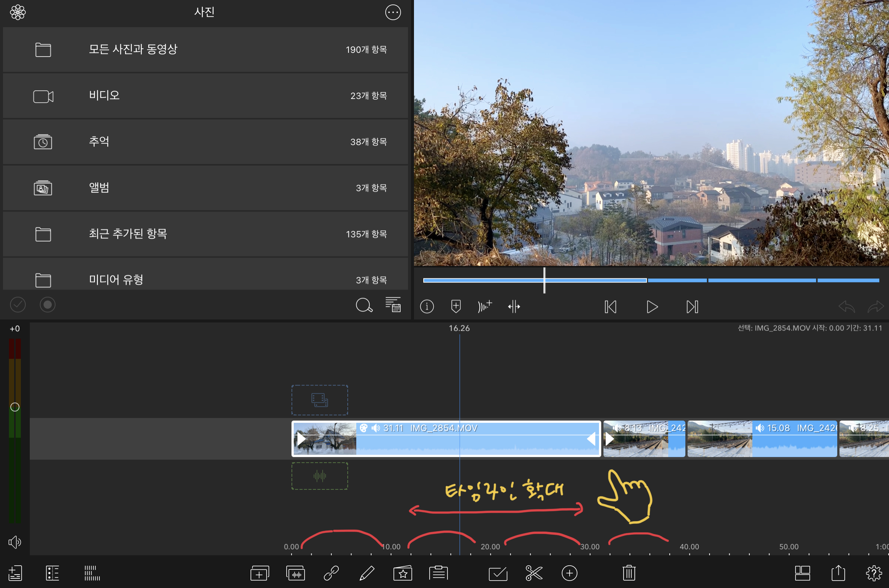
Task: Open the clip info icon
Action: pos(427,307)
